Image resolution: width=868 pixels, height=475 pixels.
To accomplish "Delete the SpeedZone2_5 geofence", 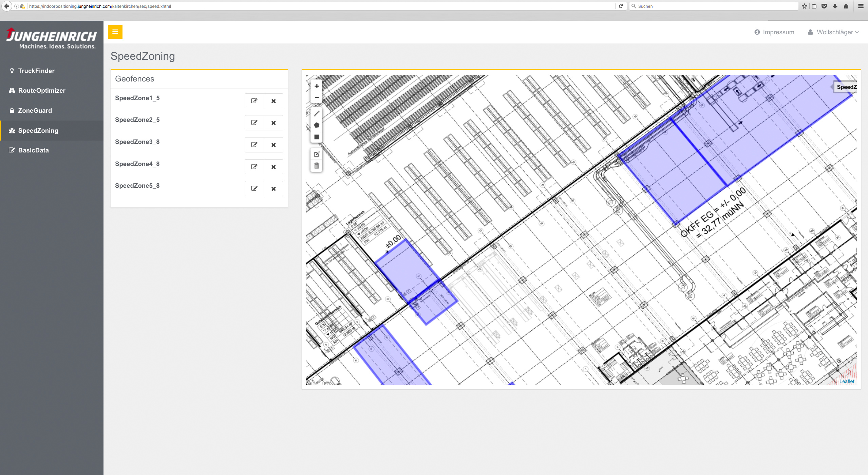I will (273, 123).
